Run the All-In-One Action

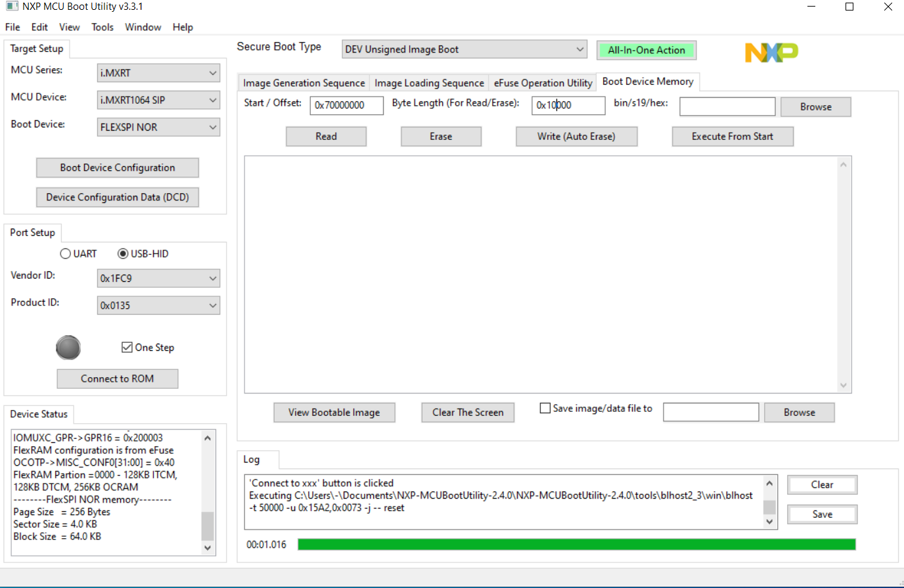coord(646,50)
